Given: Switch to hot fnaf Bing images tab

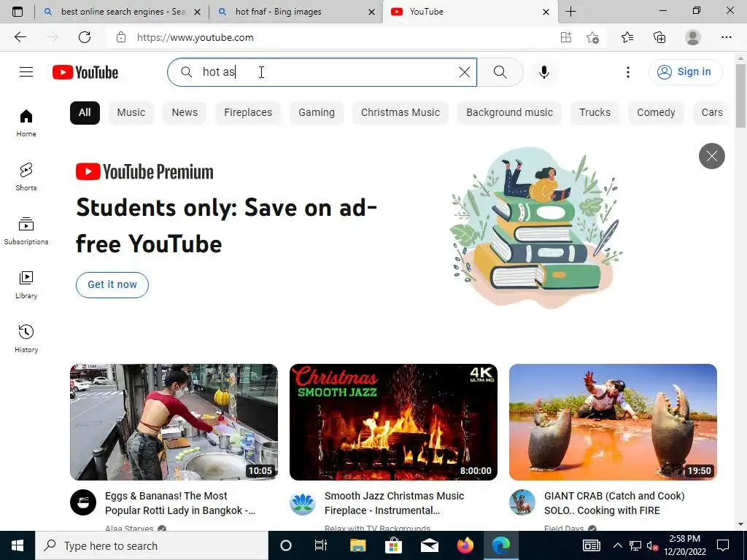Looking at the screenshot, I should click(295, 12).
